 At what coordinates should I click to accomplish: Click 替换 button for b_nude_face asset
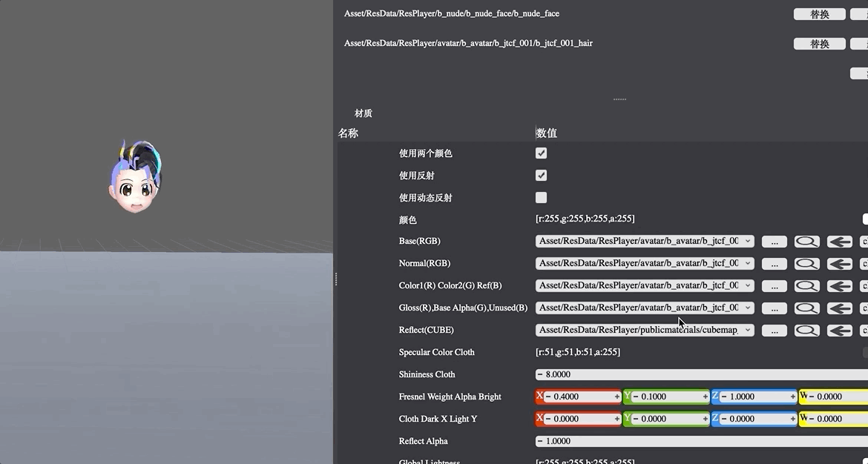point(819,14)
